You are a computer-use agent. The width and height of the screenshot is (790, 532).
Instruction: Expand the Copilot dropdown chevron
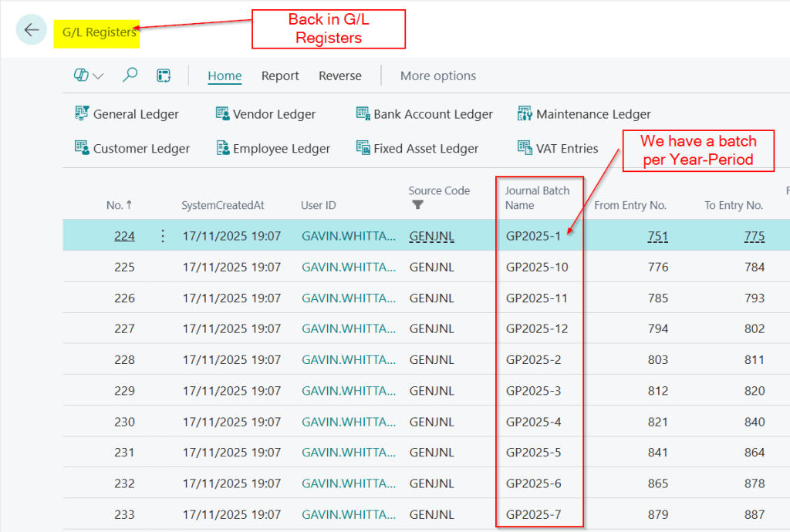click(x=99, y=76)
